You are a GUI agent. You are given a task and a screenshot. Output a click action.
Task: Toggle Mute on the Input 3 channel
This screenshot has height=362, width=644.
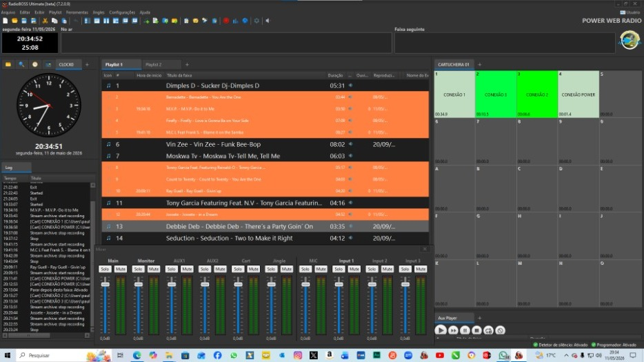coord(421,269)
